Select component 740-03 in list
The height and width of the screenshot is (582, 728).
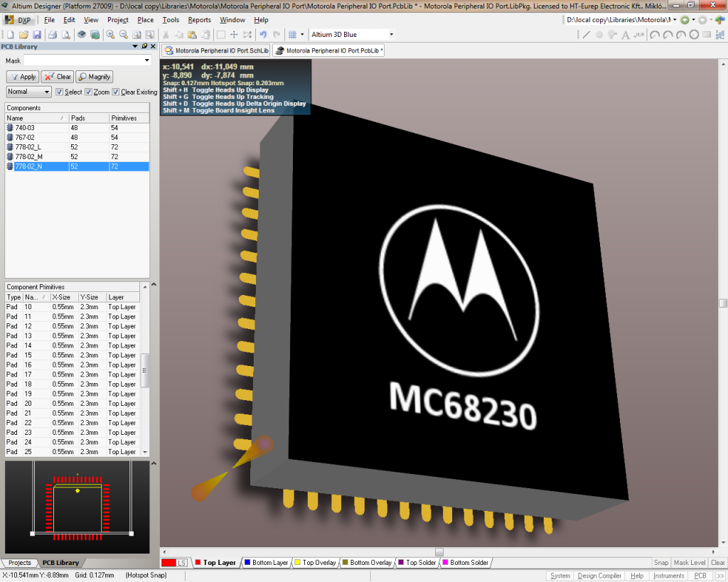pyautogui.click(x=77, y=128)
